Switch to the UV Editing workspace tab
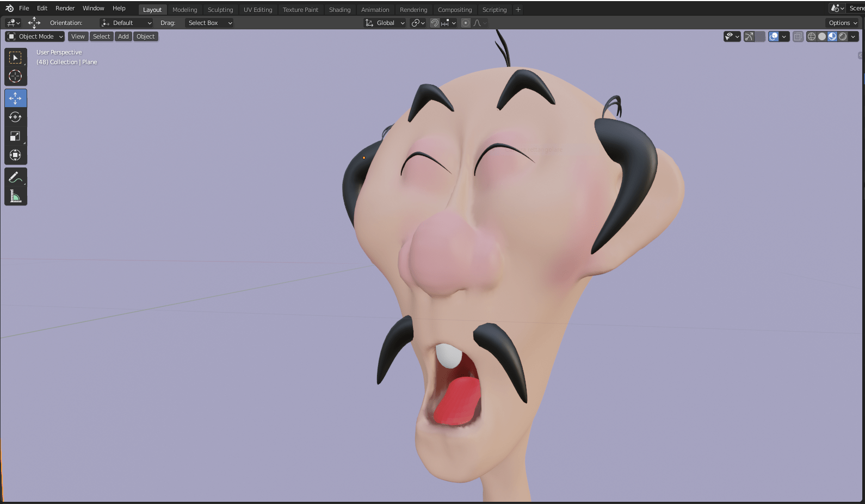The image size is (865, 504). click(258, 10)
